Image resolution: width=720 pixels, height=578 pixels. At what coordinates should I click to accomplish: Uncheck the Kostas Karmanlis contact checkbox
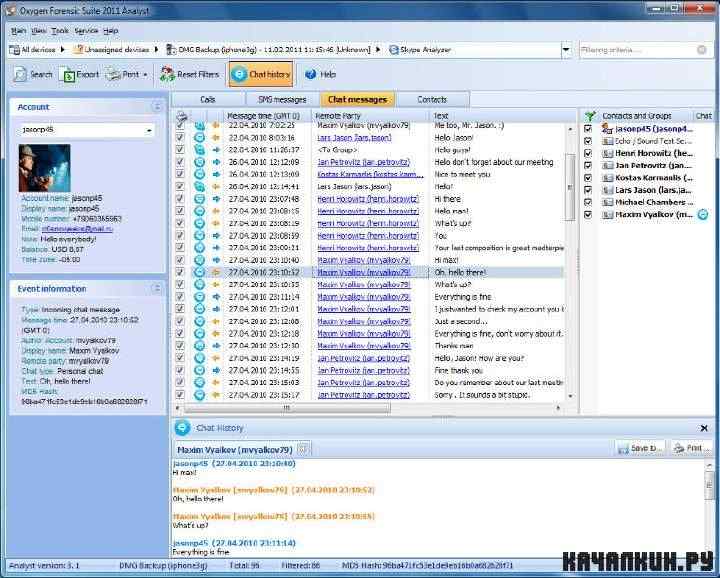click(x=588, y=178)
